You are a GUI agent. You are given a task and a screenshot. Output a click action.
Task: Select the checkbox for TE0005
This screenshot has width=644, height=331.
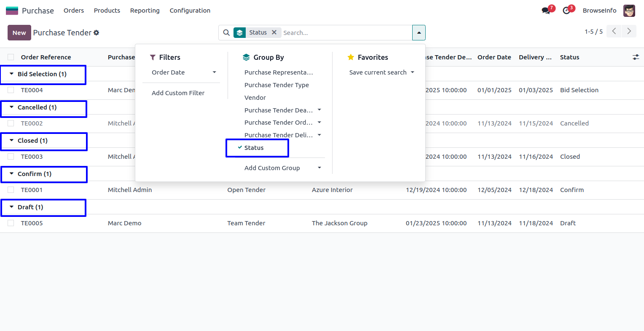click(x=11, y=223)
